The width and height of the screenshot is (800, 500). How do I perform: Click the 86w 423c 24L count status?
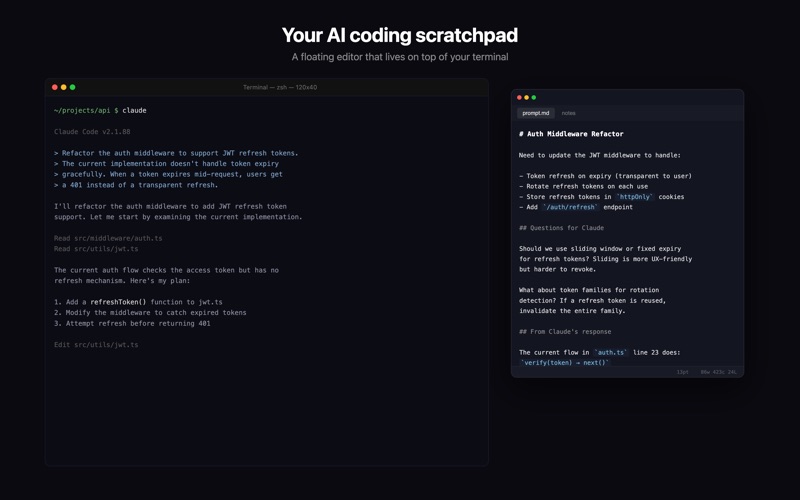pyautogui.click(x=718, y=372)
